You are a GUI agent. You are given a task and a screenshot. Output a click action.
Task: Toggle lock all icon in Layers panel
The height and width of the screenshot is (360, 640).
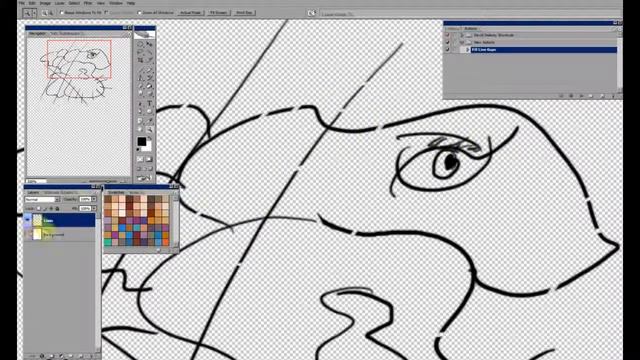(x=57, y=209)
